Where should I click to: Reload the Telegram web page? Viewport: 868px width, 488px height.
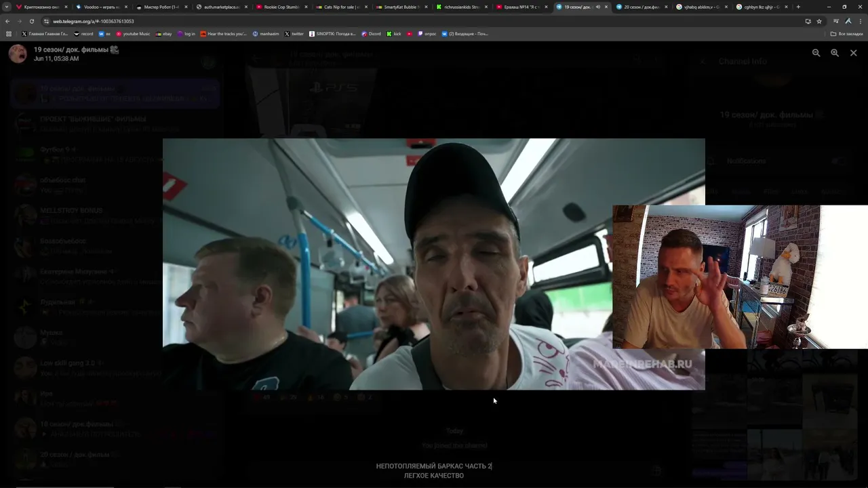(31, 21)
